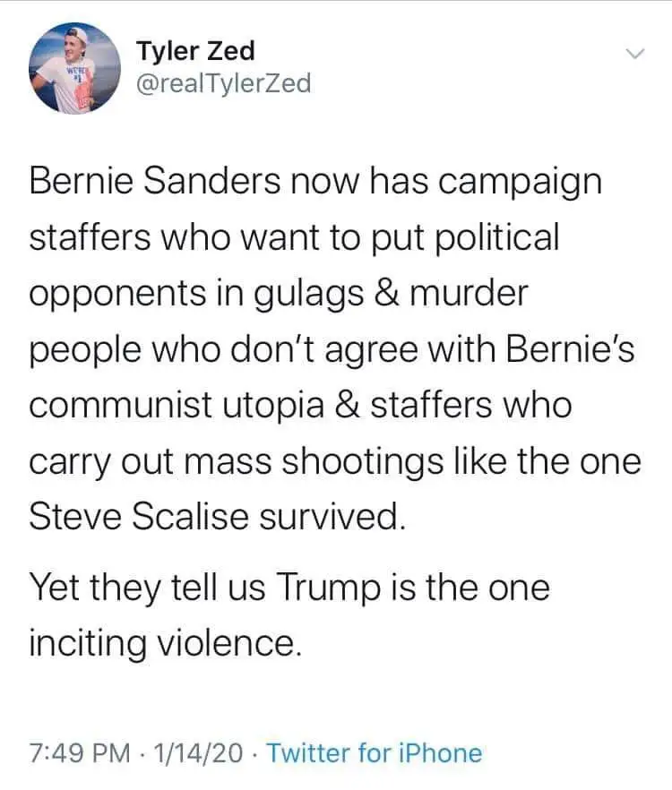Click the phrase "inciting violence"

pyautogui.click(x=161, y=644)
